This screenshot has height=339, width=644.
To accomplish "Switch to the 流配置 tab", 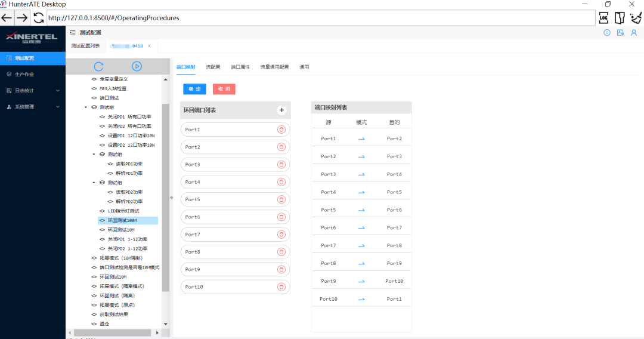I will [213, 67].
